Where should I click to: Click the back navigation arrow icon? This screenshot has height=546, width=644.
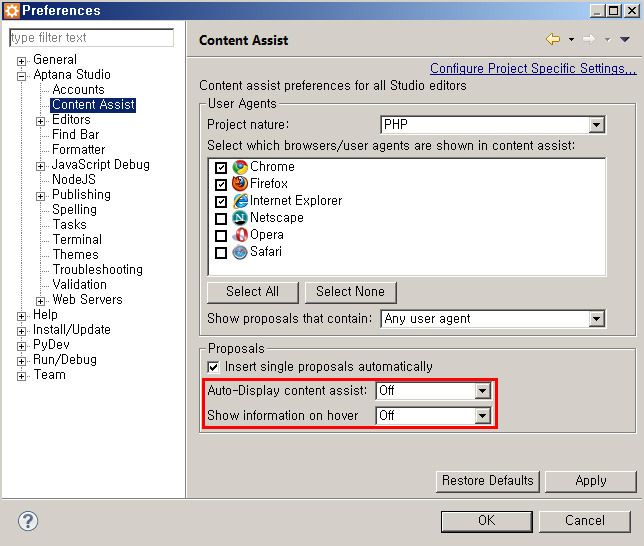click(x=553, y=39)
